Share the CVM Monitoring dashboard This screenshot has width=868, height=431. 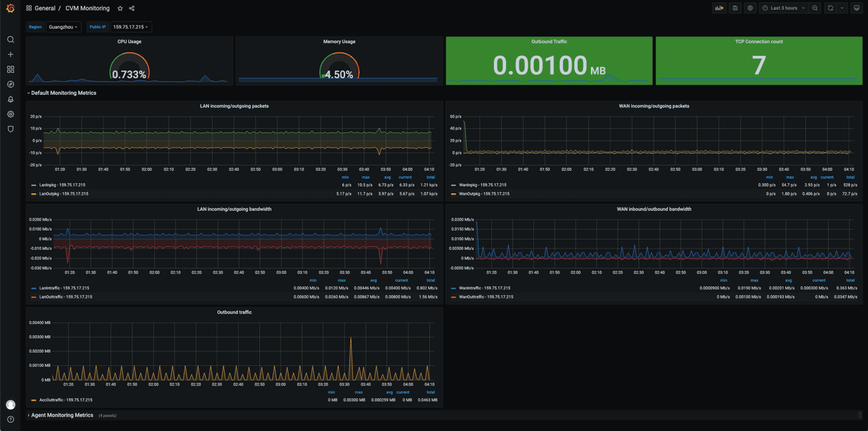point(131,8)
